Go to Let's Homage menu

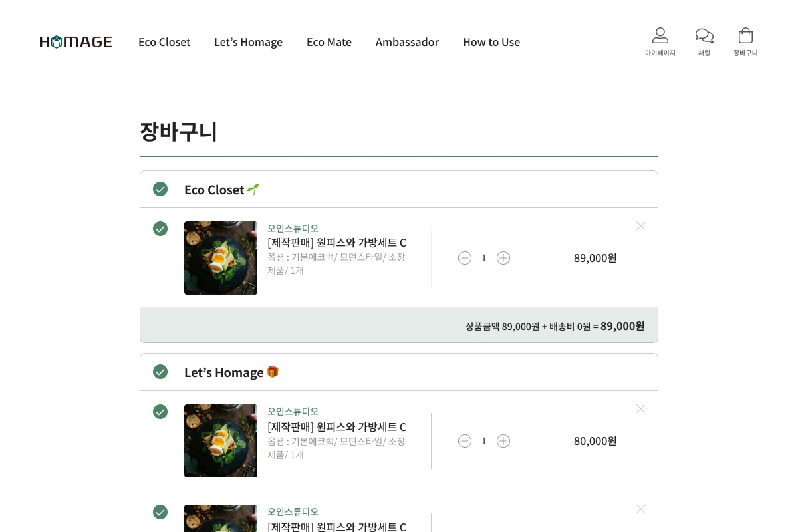click(x=248, y=42)
